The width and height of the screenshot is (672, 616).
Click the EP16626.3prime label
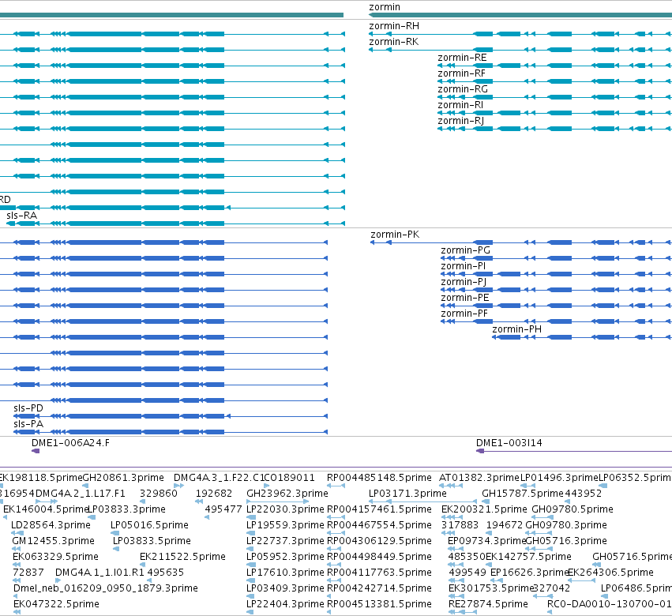tap(529, 573)
